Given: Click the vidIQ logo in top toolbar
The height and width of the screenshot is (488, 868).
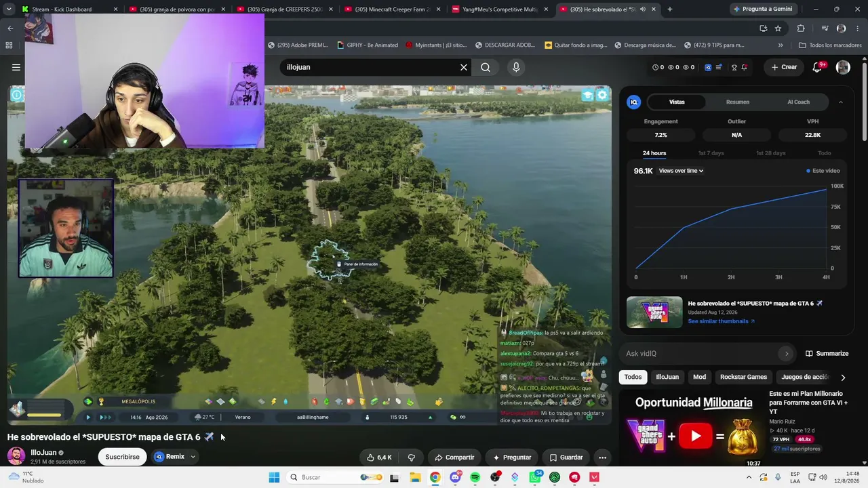Looking at the screenshot, I should (708, 67).
